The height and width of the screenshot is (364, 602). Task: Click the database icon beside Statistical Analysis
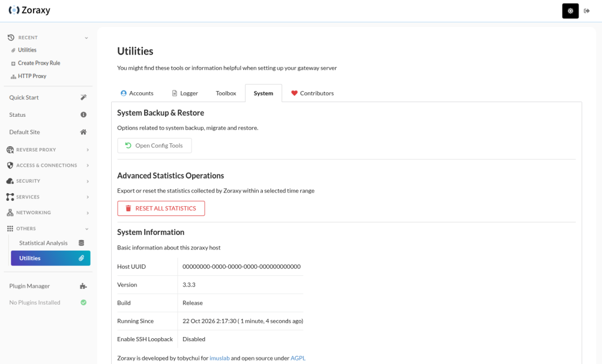click(x=81, y=243)
